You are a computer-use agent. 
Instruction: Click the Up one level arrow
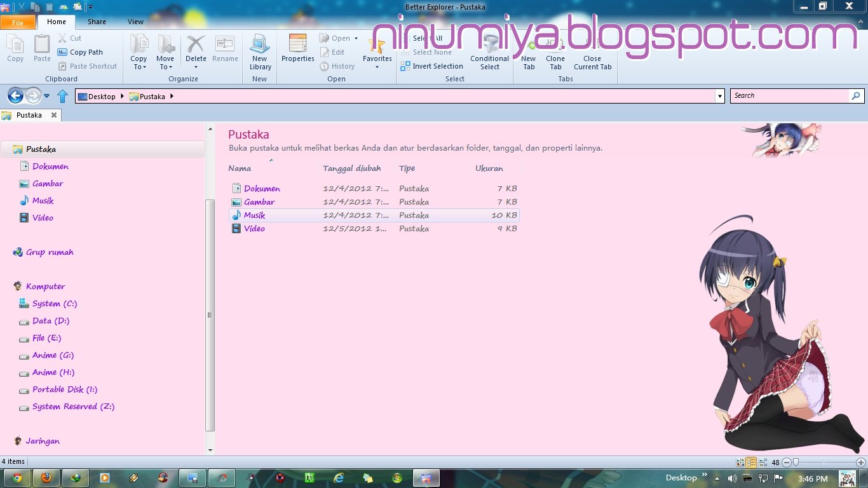coord(62,96)
